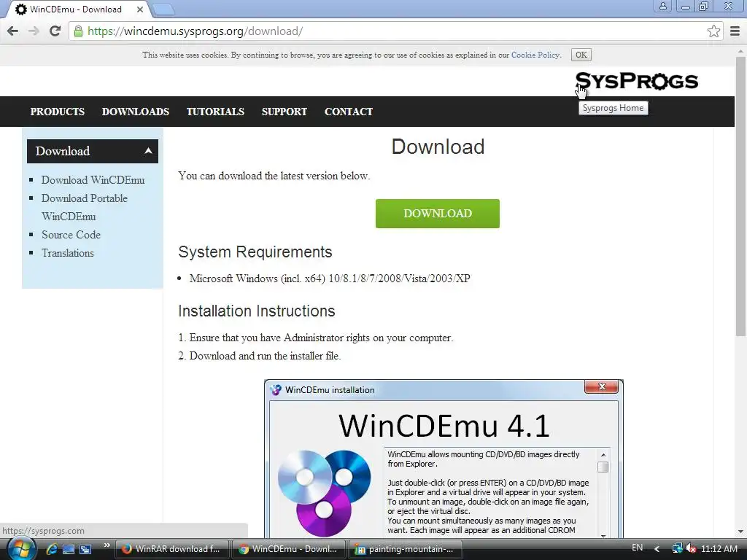The image size is (747, 560).
Task: Open the SUPPORT menu
Action: [285, 112]
